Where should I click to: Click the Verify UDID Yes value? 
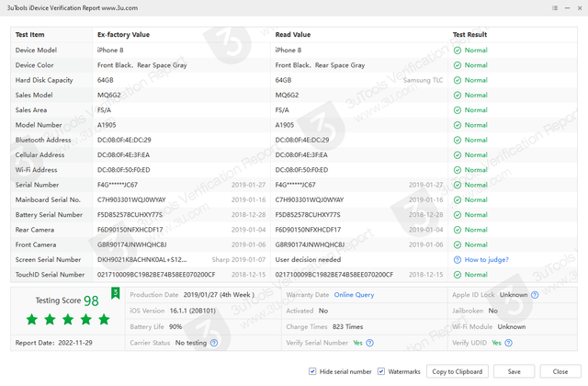tap(496, 343)
